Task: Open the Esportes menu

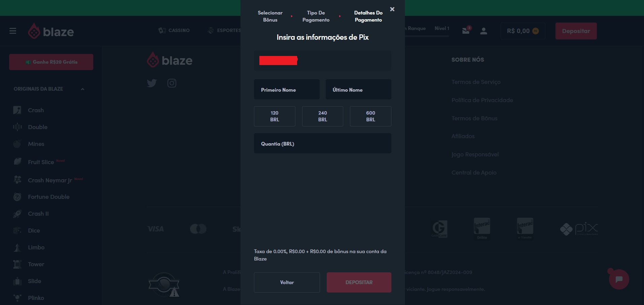Action: tap(225, 30)
